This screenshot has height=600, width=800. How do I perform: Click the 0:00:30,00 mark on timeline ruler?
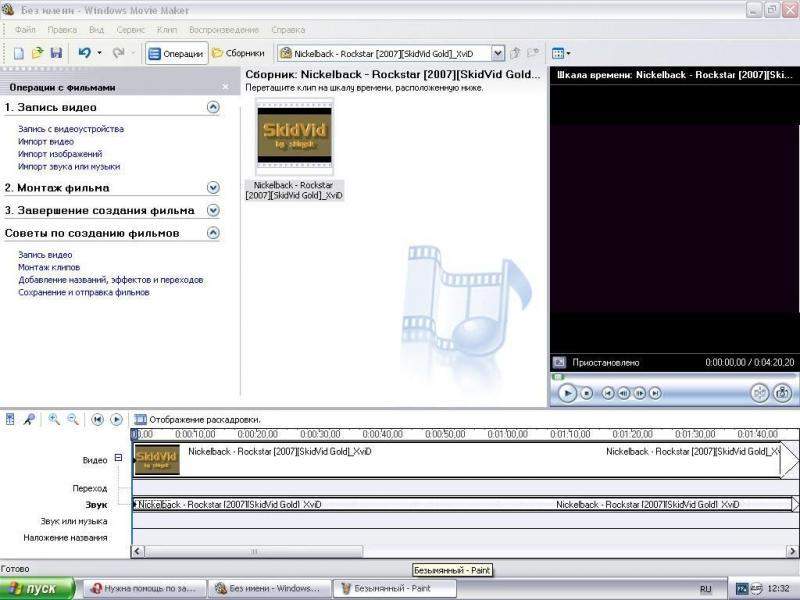[x=320, y=434]
